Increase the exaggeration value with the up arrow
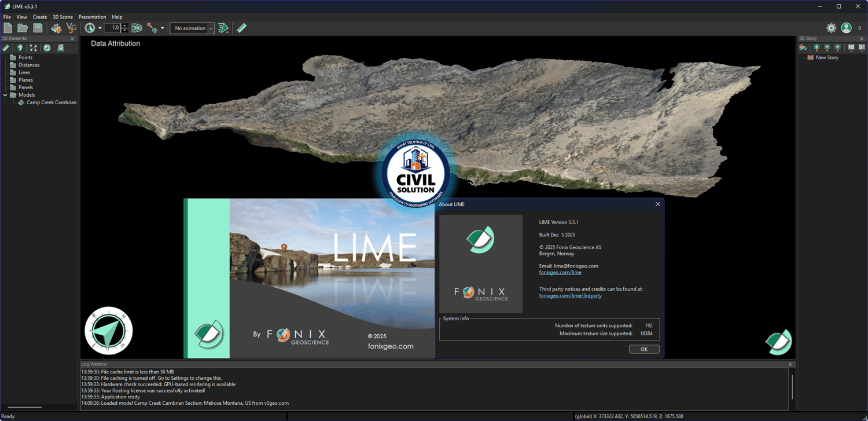This screenshot has width=868, height=421. pos(124,25)
